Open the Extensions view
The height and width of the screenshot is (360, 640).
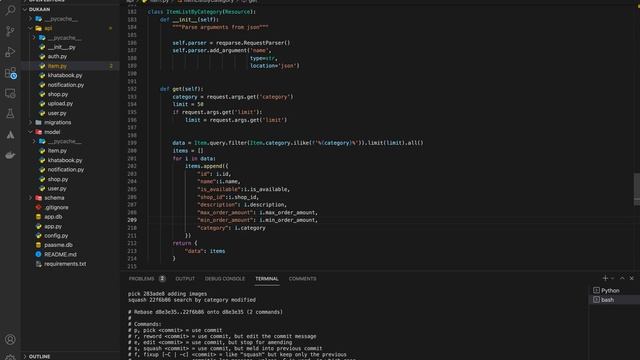tap(10, 73)
